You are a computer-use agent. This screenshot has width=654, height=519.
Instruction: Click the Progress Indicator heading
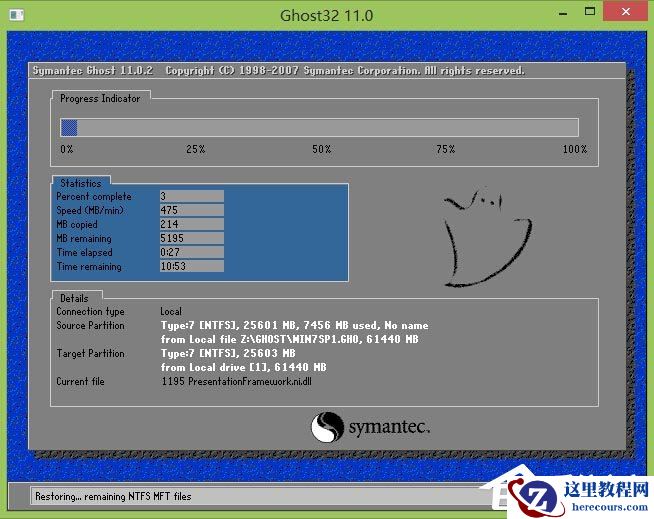pos(100,98)
